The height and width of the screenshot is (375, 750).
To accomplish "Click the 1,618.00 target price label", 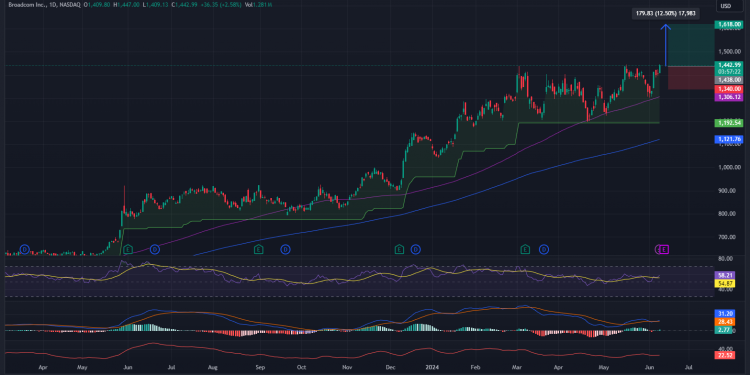I will (x=728, y=24).
